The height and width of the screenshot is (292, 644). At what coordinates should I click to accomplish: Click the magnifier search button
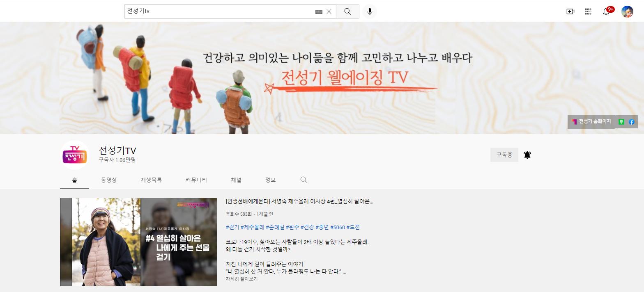(347, 11)
